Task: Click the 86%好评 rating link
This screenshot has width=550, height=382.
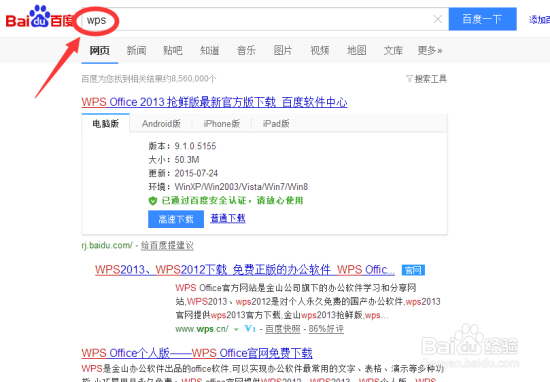Action: click(x=326, y=329)
